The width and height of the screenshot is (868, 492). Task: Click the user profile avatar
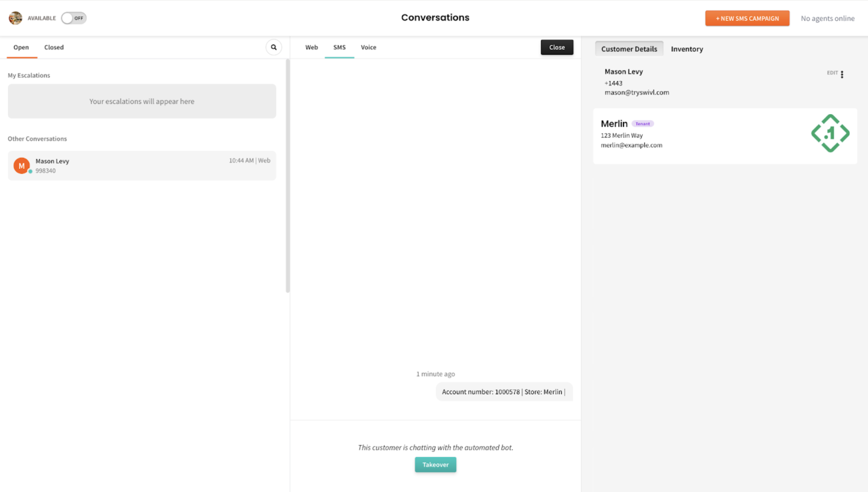[x=16, y=18]
